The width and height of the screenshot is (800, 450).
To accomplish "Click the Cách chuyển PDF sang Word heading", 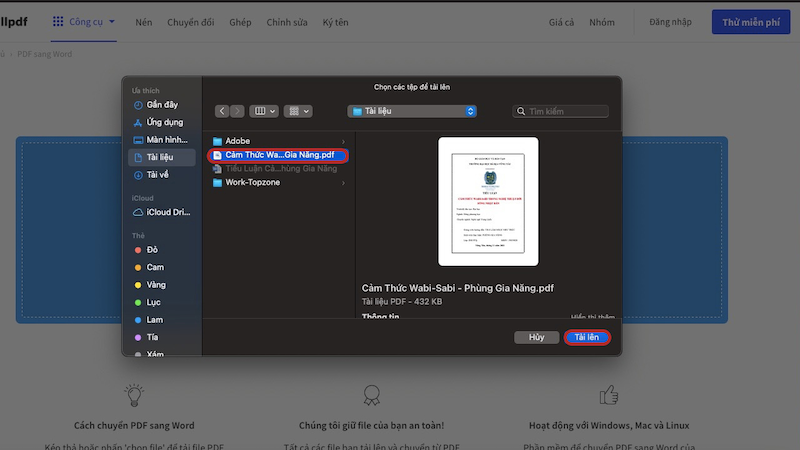I will coord(134,426).
